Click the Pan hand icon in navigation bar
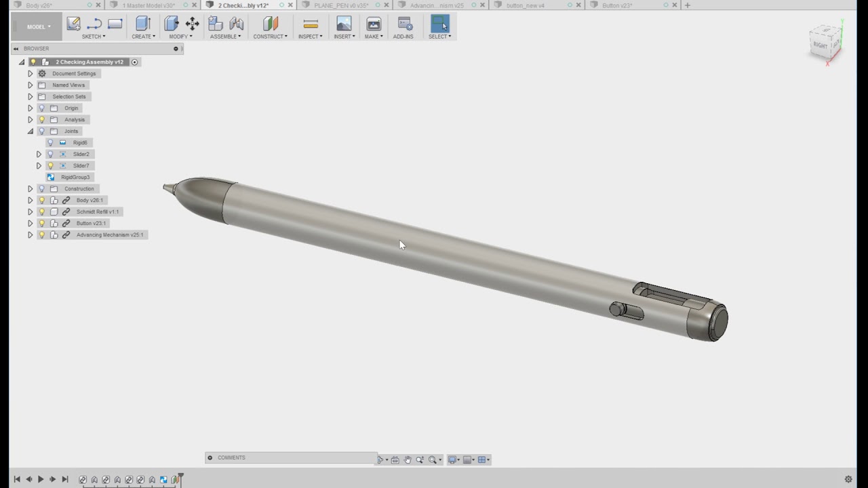This screenshot has height=488, width=868. pos(408,460)
